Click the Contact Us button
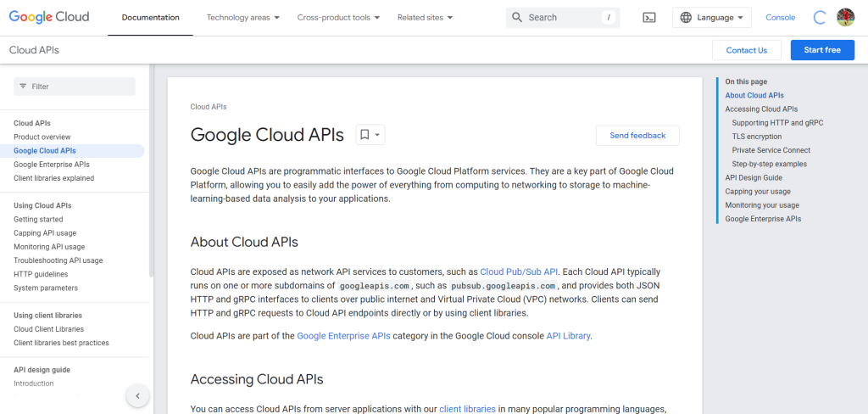The height and width of the screenshot is (414, 868). coord(746,50)
